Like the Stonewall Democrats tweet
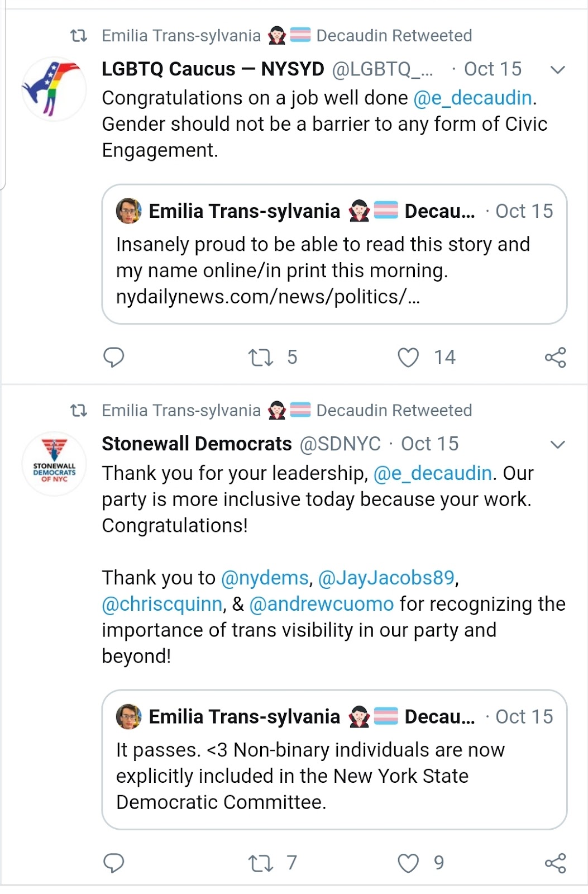Screen dimensions: 588x894 click(x=408, y=863)
